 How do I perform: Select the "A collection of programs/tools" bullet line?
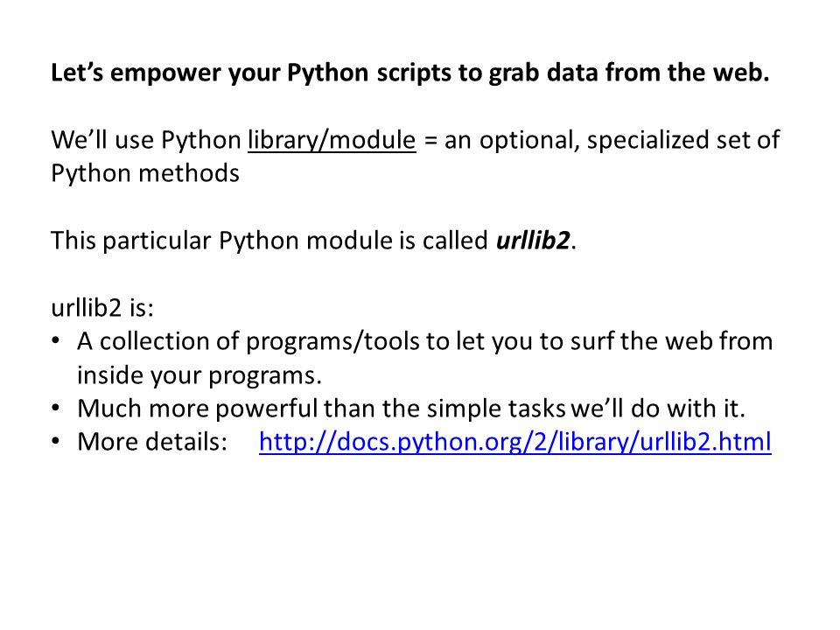click(x=425, y=342)
